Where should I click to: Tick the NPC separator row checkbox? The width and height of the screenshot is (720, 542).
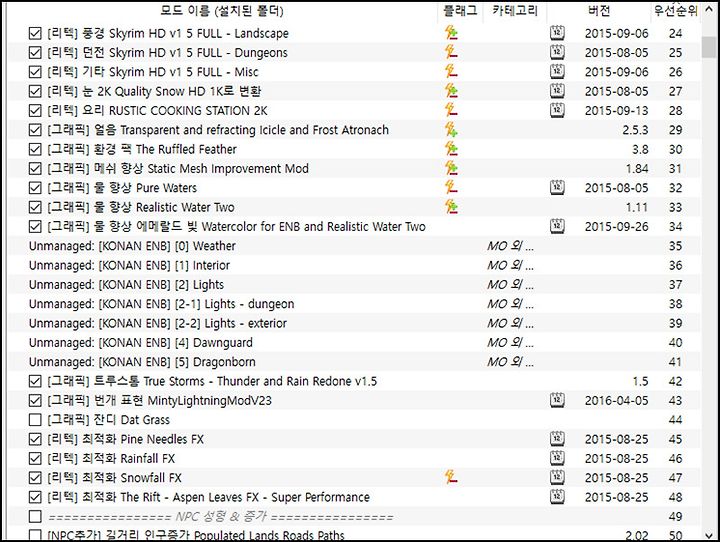35,516
